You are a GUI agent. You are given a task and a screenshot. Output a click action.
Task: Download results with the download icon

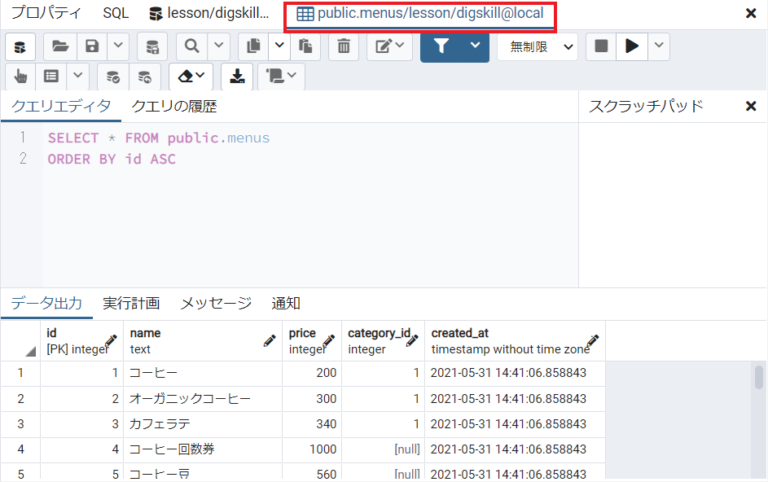(237, 76)
